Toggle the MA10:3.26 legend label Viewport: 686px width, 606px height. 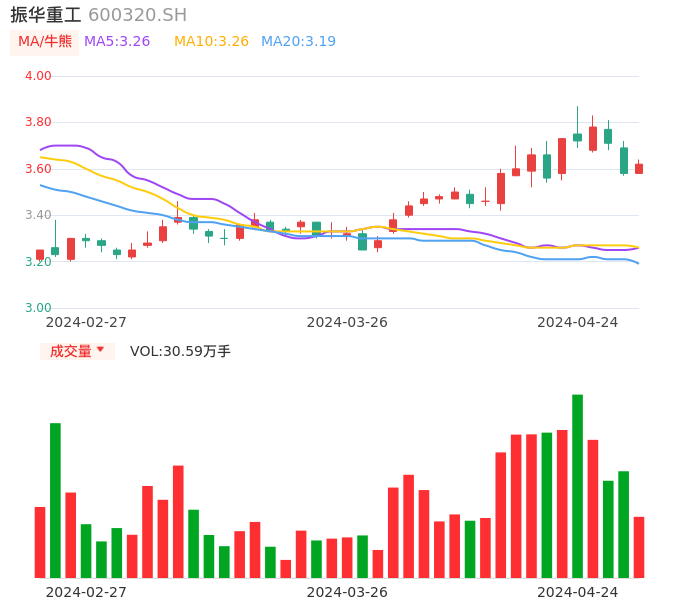pos(211,42)
